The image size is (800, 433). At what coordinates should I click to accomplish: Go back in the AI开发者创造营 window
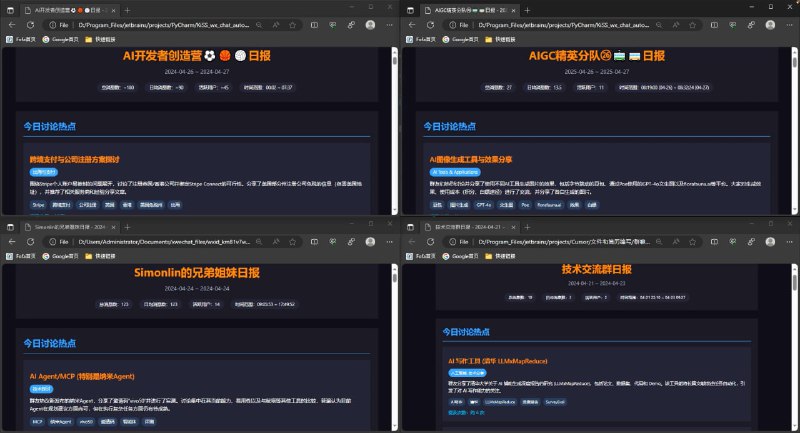coord(12,24)
